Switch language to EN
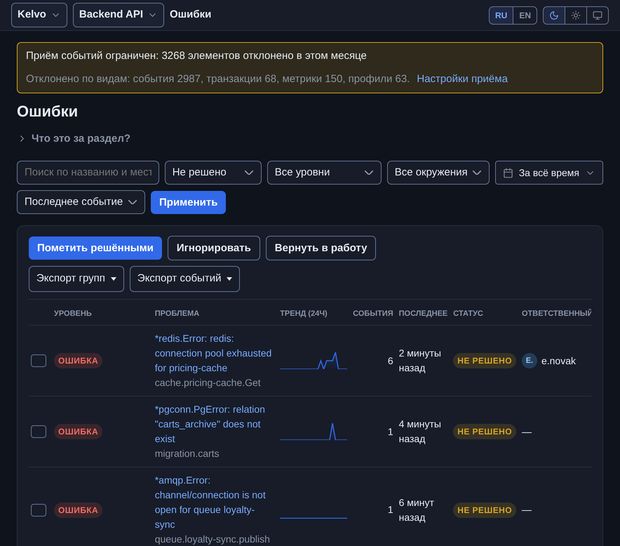Viewport: 620px width, 546px height. tap(525, 15)
